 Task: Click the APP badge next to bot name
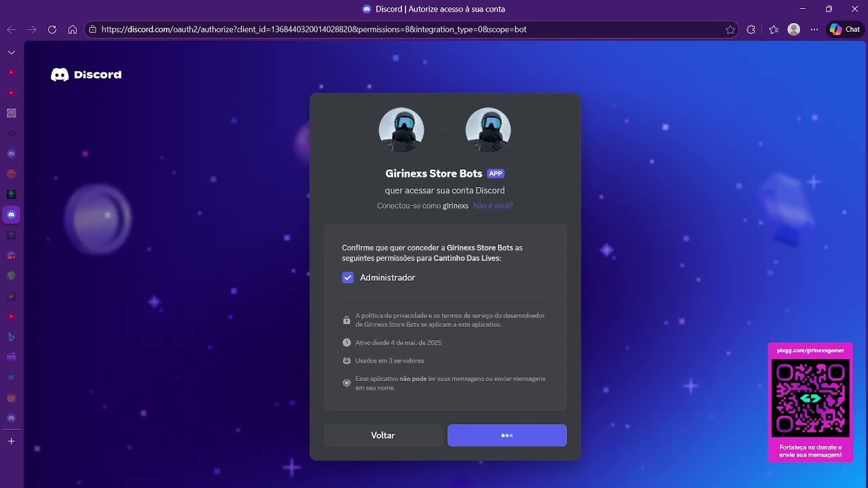(x=496, y=174)
